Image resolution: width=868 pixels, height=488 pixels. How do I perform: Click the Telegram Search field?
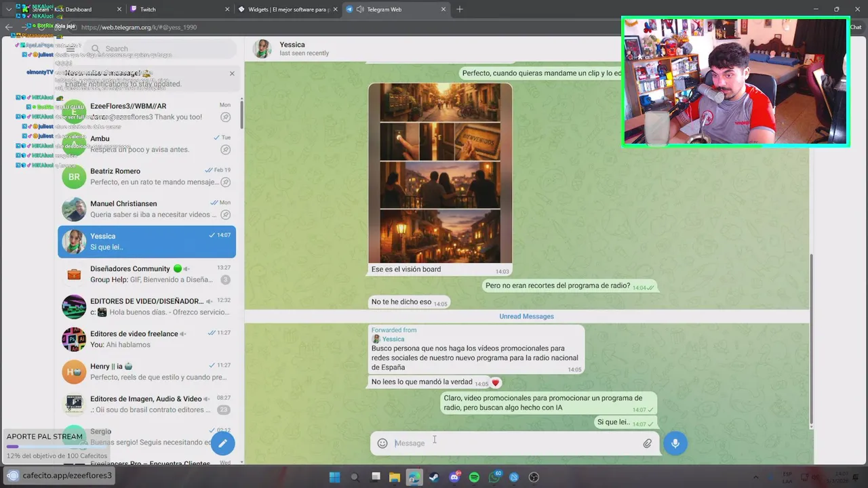coord(161,49)
